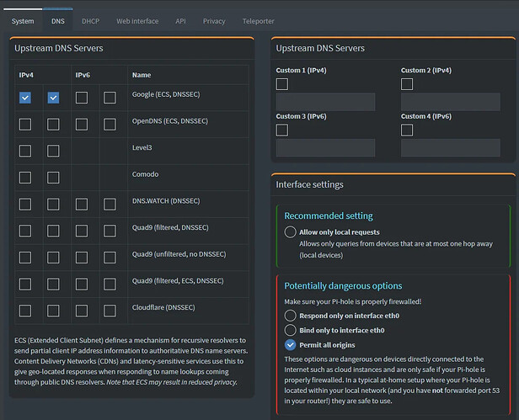Click the Permit all origins radio button
The width and height of the screenshot is (519, 420).
[x=291, y=344]
